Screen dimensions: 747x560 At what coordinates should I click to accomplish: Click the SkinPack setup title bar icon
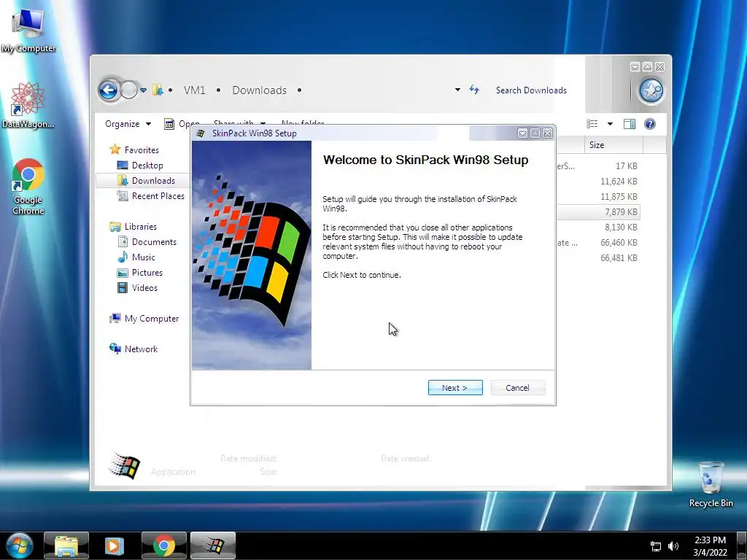[201, 133]
